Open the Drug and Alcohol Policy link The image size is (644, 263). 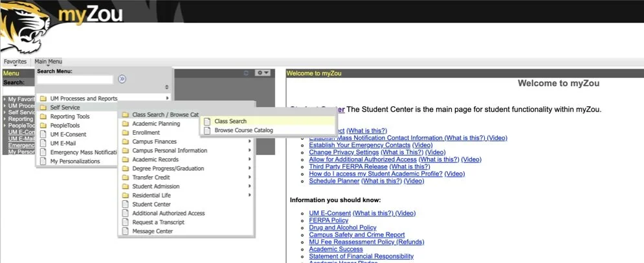[342, 227]
